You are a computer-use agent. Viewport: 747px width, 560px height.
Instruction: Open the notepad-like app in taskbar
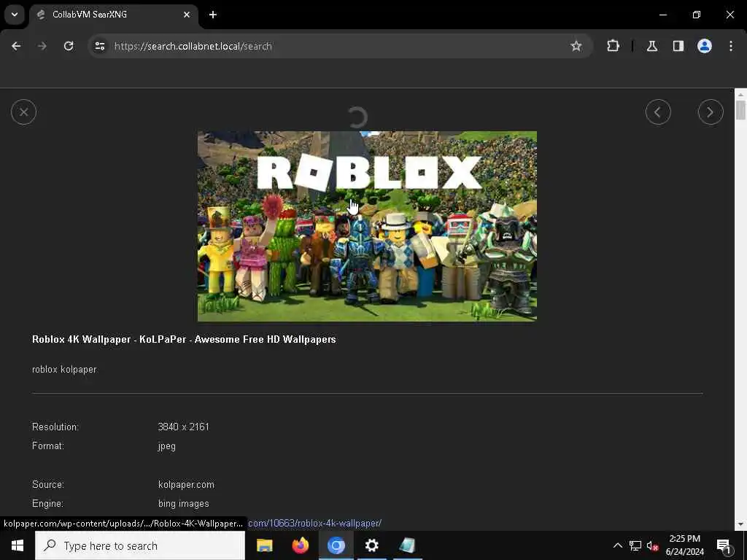click(407, 545)
